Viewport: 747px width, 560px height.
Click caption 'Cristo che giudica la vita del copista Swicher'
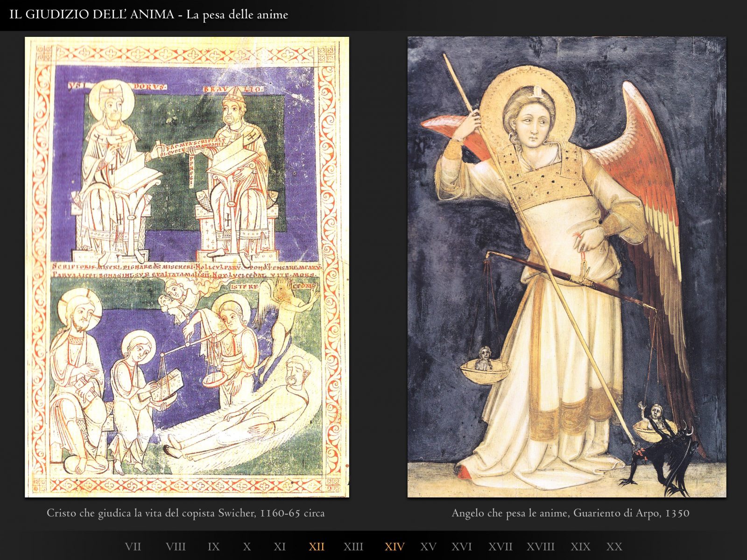[x=151, y=513]
